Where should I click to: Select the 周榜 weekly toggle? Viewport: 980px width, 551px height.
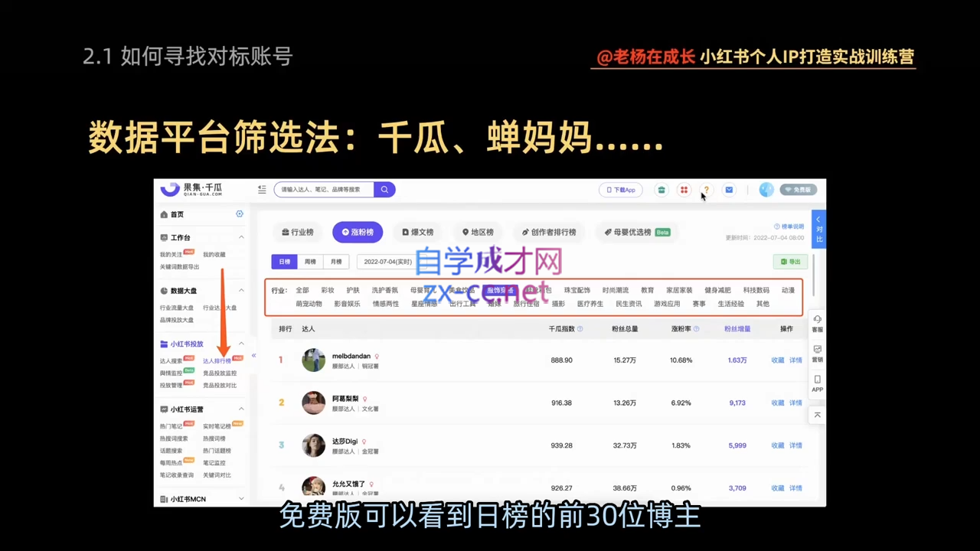(310, 262)
